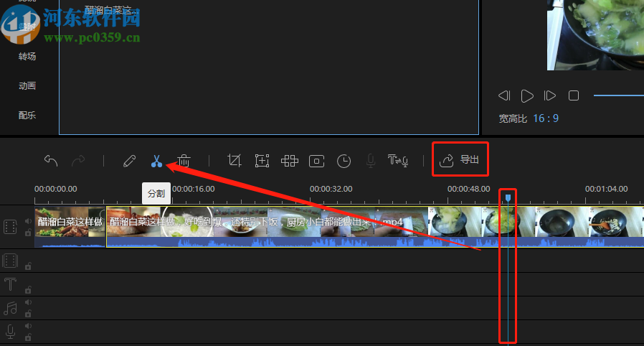Click the text track T icon
The width and height of the screenshot is (644, 346).
[10, 284]
